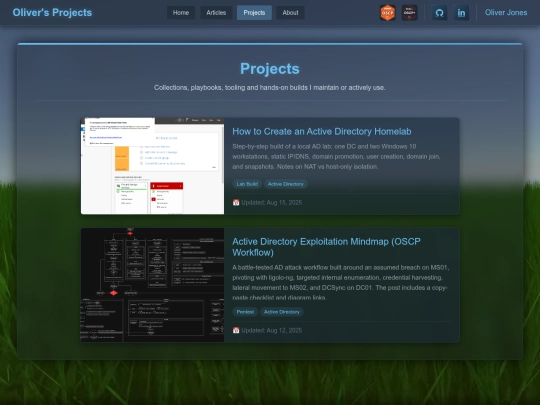Open the About nav item
540x405 pixels.
coord(290,13)
